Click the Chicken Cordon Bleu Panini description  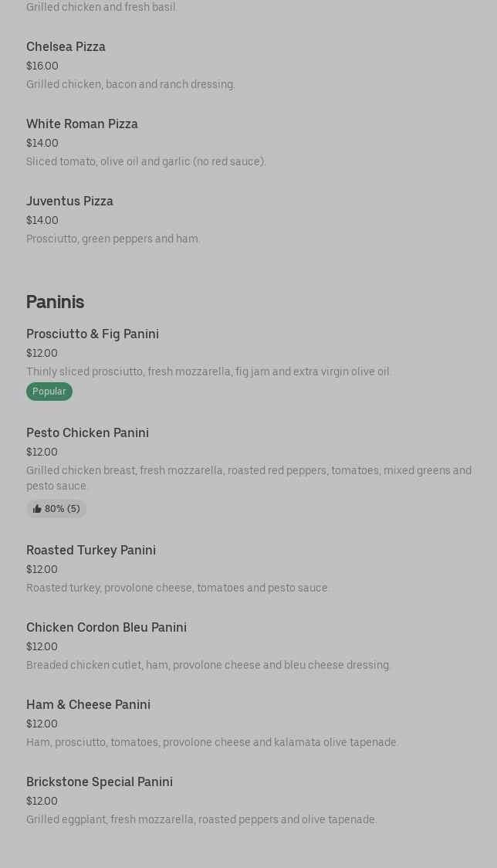pos(208,665)
